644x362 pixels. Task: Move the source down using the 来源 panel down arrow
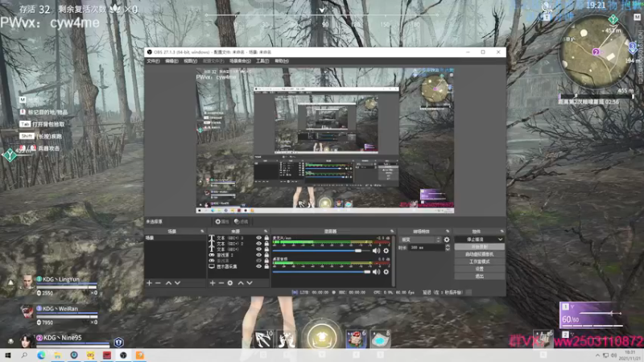250,283
